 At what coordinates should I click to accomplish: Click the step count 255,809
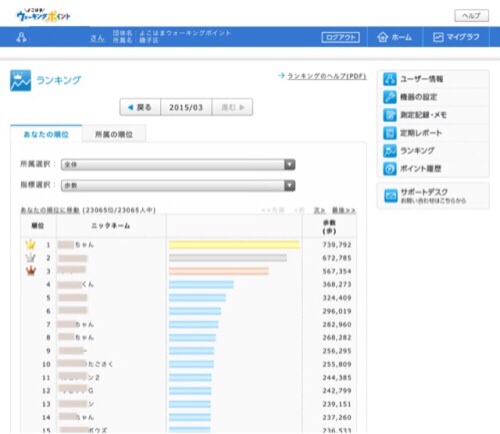(x=337, y=364)
